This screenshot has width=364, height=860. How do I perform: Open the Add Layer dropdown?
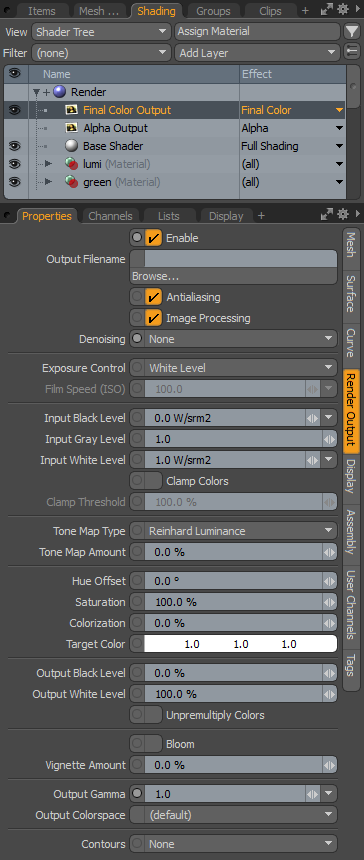coord(257,53)
